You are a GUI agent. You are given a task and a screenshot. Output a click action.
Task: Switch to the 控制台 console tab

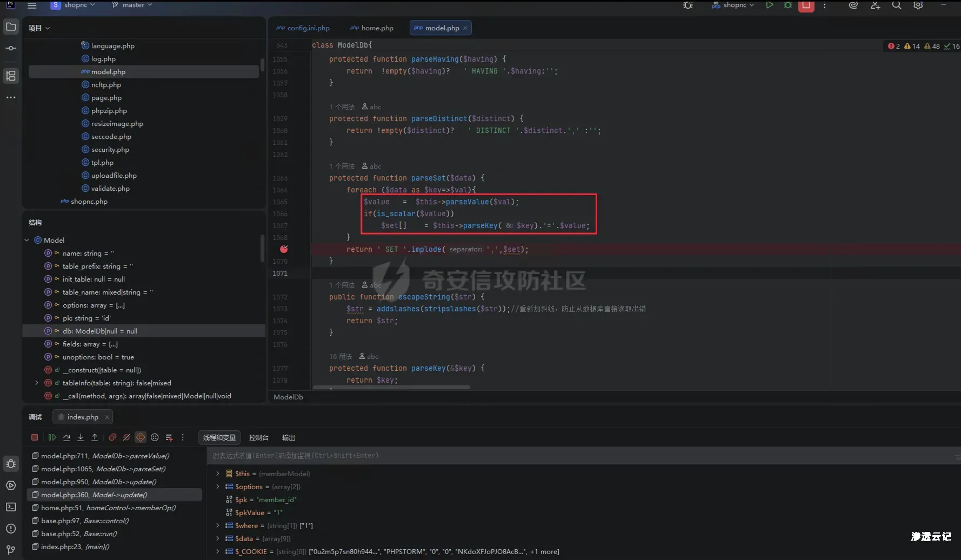coord(258,438)
